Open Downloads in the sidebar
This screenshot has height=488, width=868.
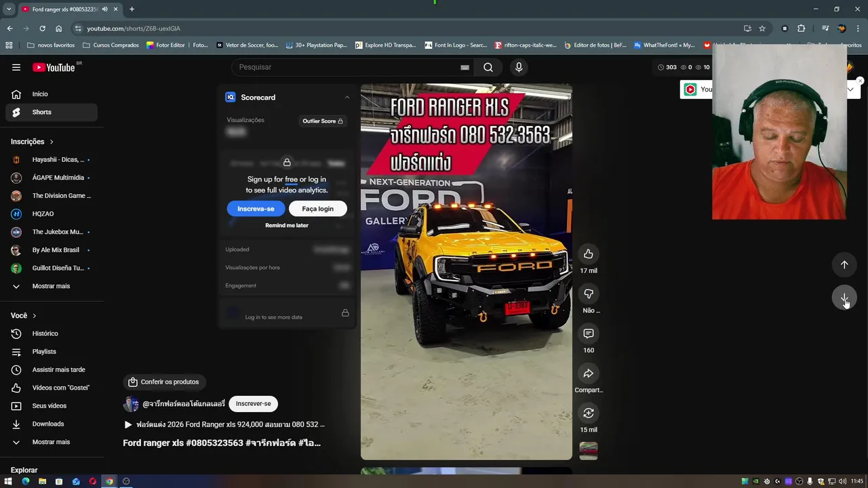[52, 424]
